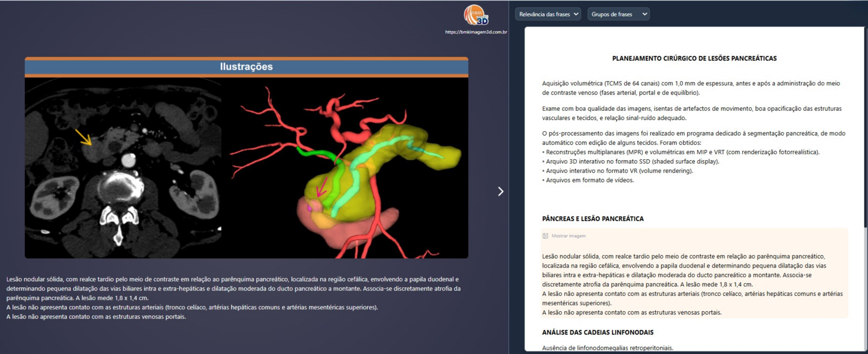This screenshot has height=354, width=868.
Task: Click the line Arquivo 3D interativo no formato SSD
Action: (x=631, y=162)
